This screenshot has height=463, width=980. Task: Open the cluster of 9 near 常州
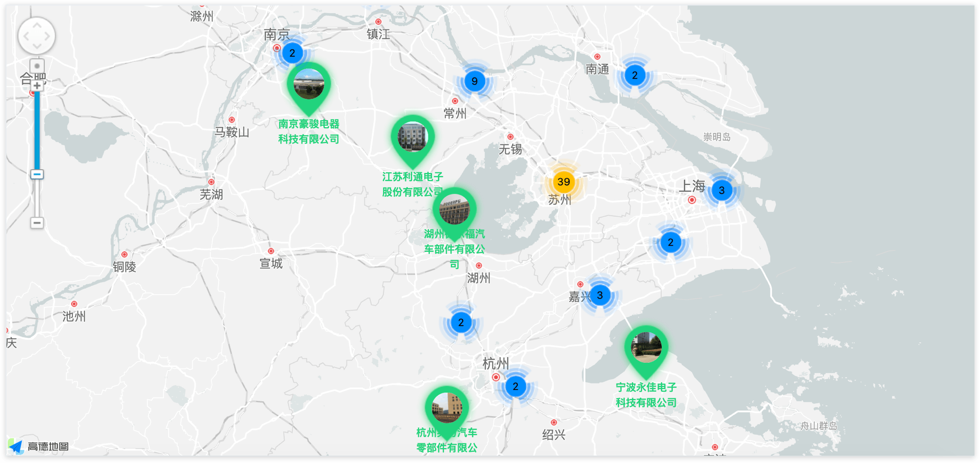tap(474, 81)
